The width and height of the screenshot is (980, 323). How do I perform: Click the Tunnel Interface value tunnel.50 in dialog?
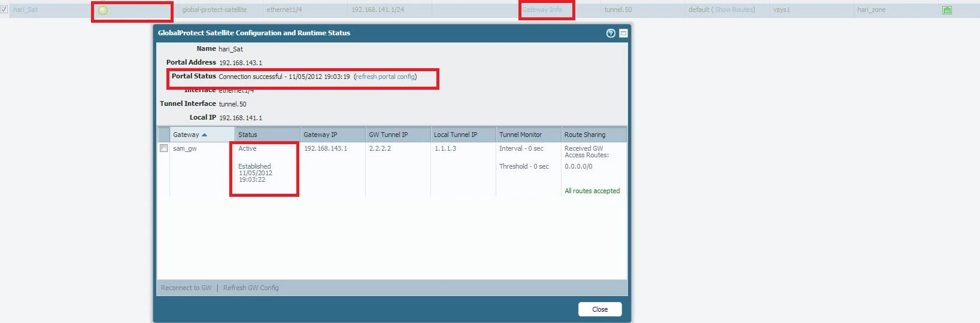pyautogui.click(x=232, y=104)
